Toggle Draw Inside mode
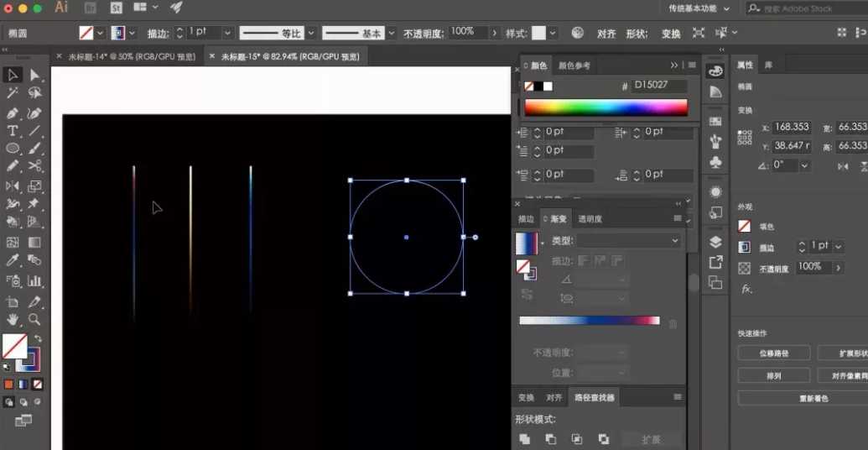 click(38, 402)
